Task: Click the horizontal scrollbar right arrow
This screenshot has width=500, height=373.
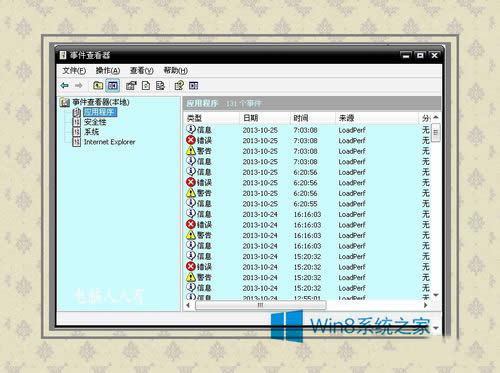Action: point(426,305)
